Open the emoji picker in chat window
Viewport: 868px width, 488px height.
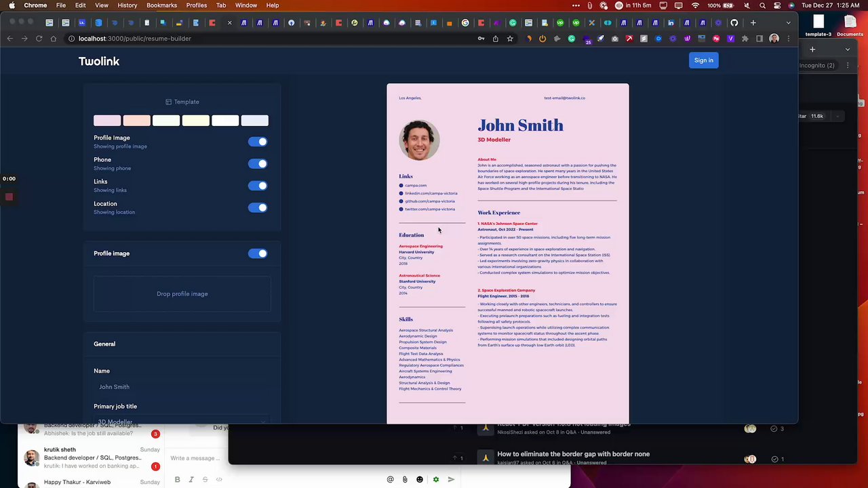click(x=420, y=480)
